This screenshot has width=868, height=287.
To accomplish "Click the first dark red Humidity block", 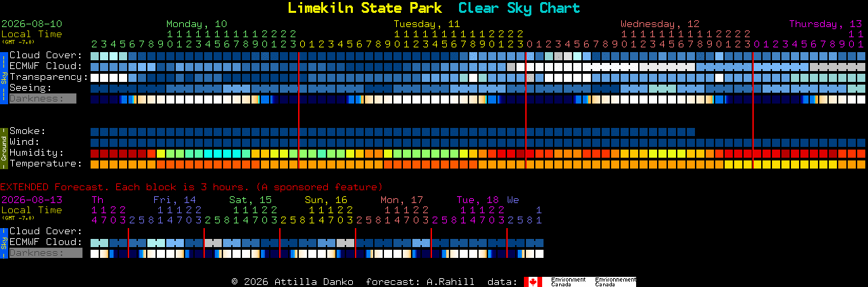I will tap(95, 154).
